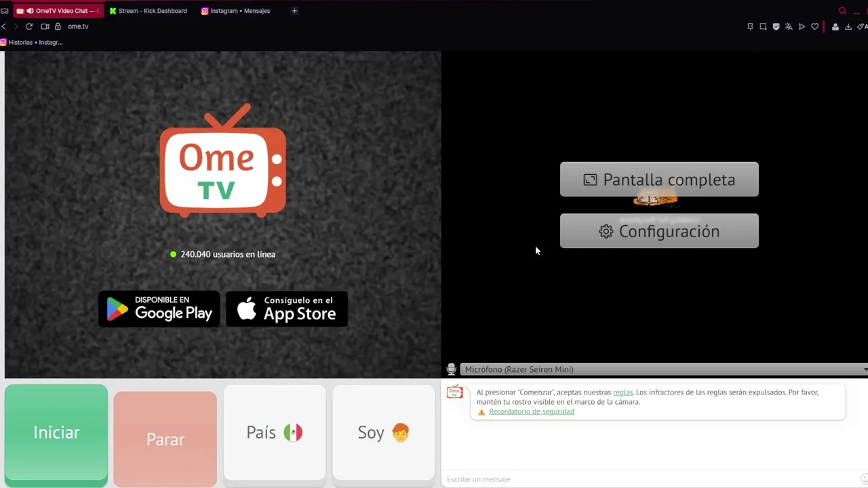This screenshot has height=488, width=868.
Task: Go forward with the browser forward arrow
Action: click(x=16, y=26)
